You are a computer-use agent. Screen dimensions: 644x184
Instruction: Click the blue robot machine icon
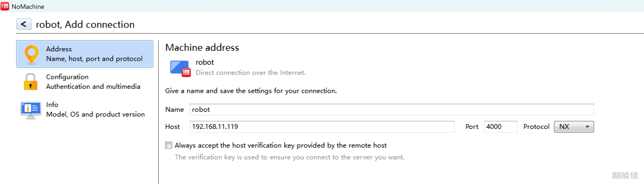(180, 68)
